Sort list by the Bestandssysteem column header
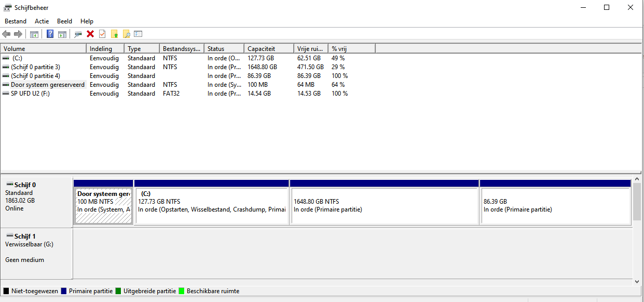 (181, 49)
